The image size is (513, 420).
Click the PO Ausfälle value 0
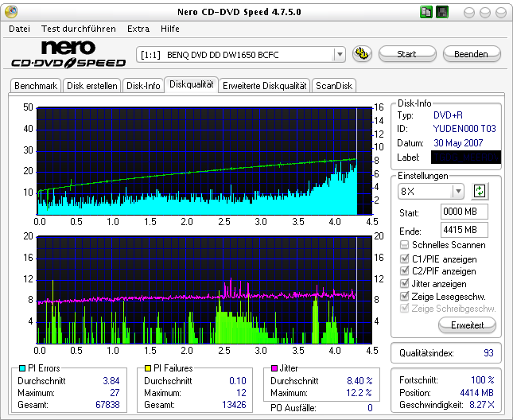(370, 408)
